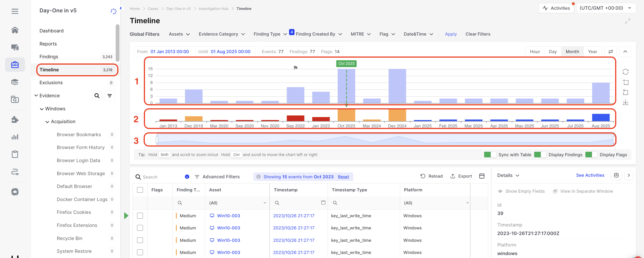Click the evidence search magnifier icon
This screenshot has height=258, width=644.
click(97, 95)
